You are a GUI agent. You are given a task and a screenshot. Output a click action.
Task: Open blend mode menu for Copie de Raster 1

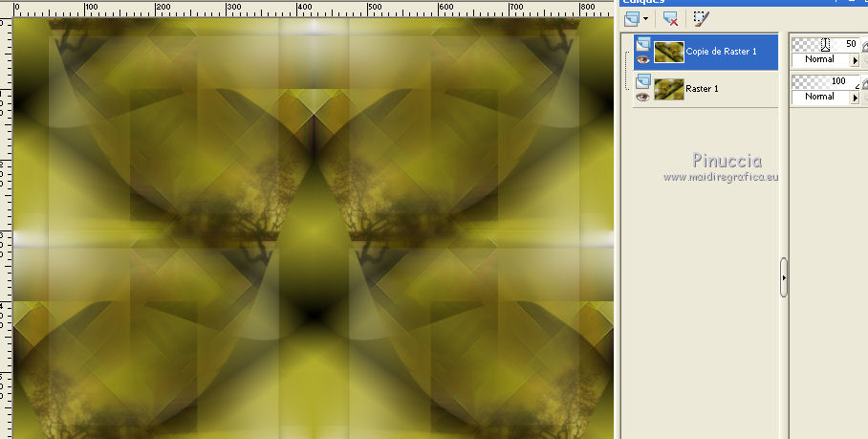click(x=855, y=60)
